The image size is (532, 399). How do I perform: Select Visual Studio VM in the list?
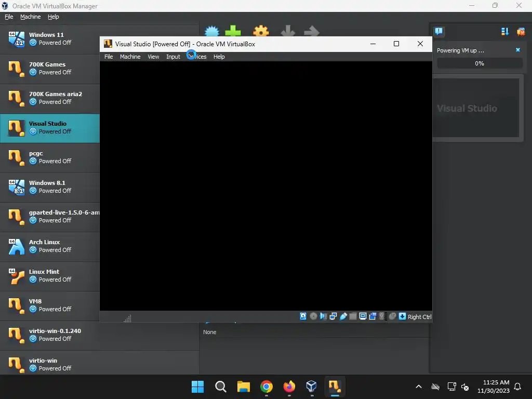pos(50,128)
